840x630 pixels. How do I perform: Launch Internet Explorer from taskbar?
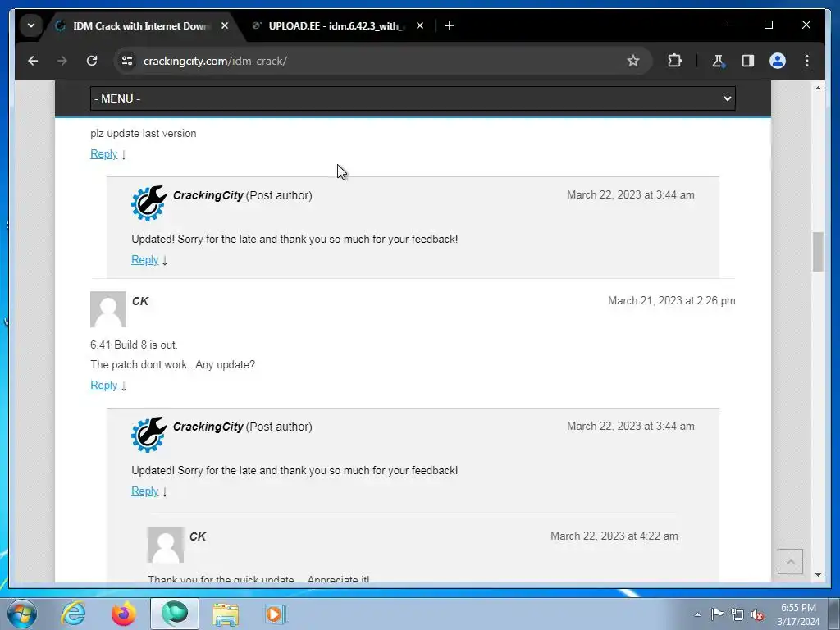[73, 614]
